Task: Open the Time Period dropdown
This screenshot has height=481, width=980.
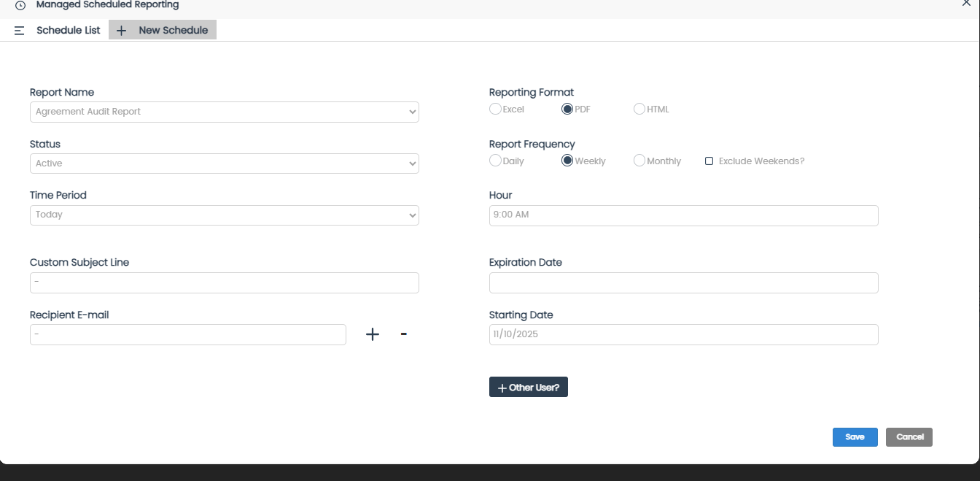Action: (224, 215)
